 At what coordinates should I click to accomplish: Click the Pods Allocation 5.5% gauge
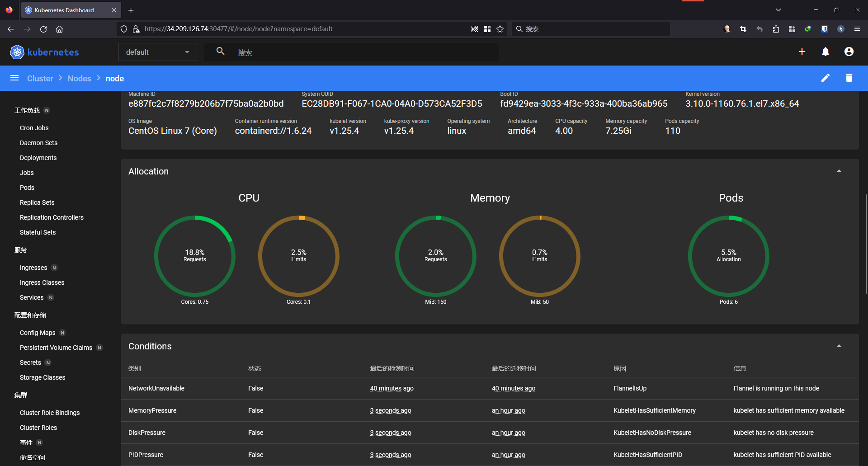(729, 256)
